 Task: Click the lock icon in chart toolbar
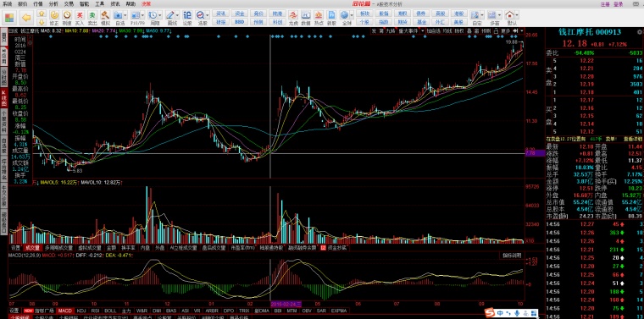pos(497,30)
